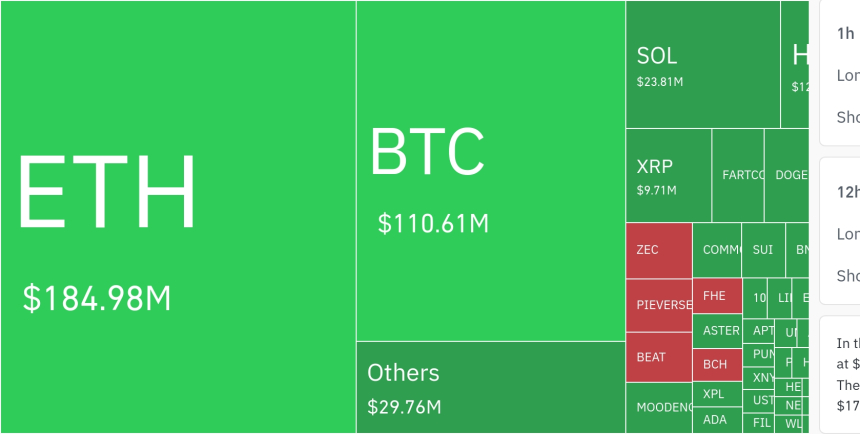Select the red BEAT tile
860x434 pixels.
point(658,356)
